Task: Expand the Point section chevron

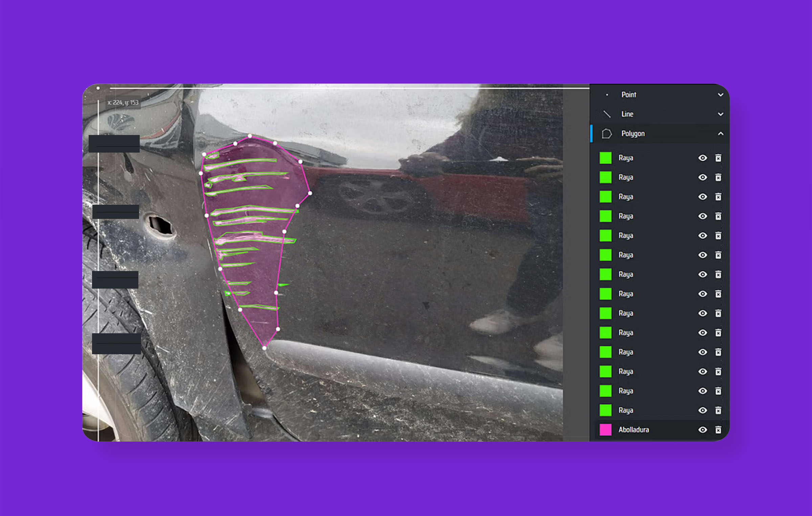Action: pos(721,95)
